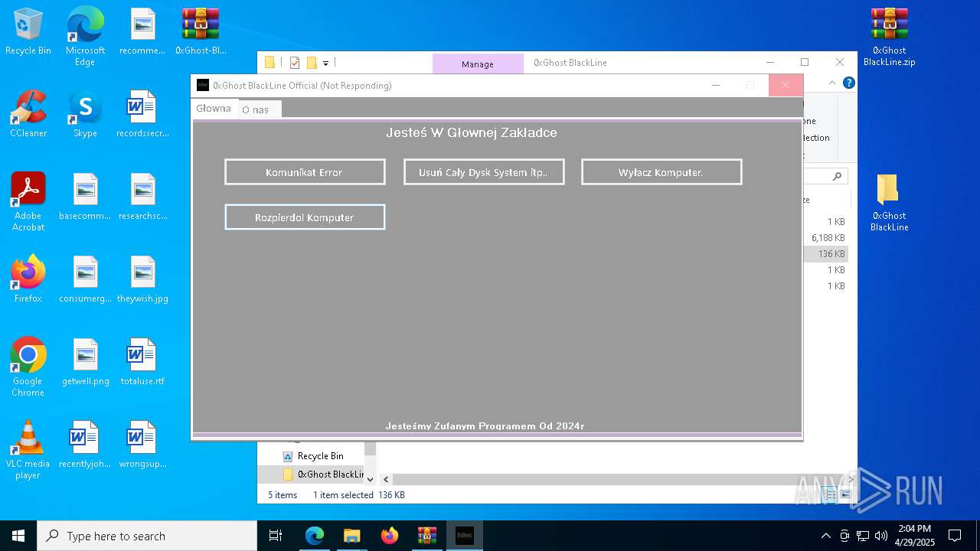
Task: Open Firefox from the taskbar
Action: [390, 536]
